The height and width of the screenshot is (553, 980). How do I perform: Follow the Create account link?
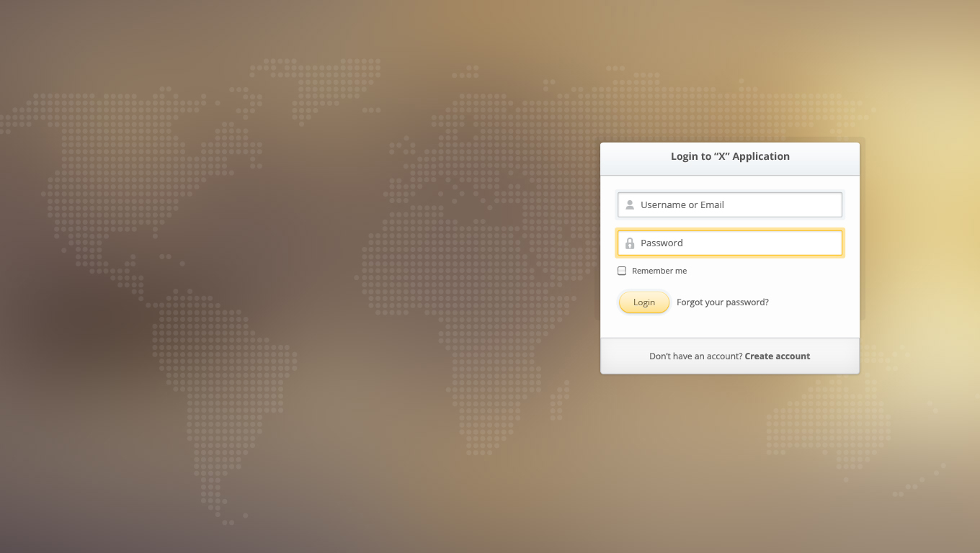pyautogui.click(x=778, y=356)
